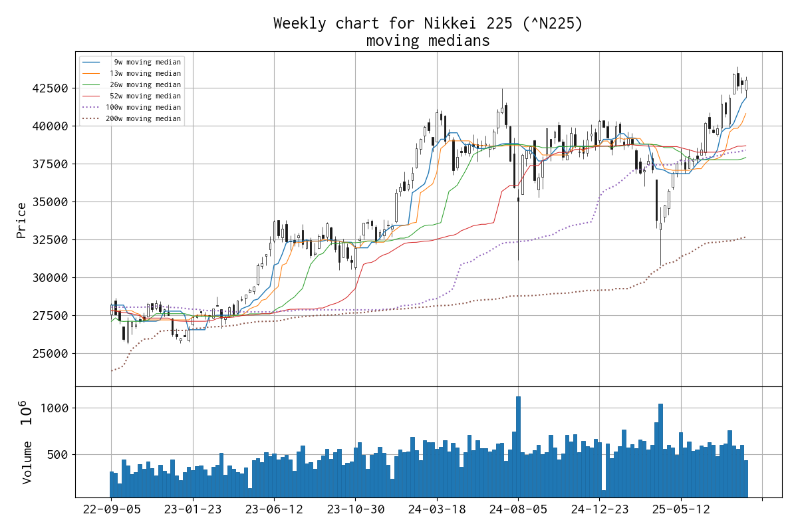Click the blue line swatch for 9w median
Viewport: 798px width, 532px height.
pos(92,62)
